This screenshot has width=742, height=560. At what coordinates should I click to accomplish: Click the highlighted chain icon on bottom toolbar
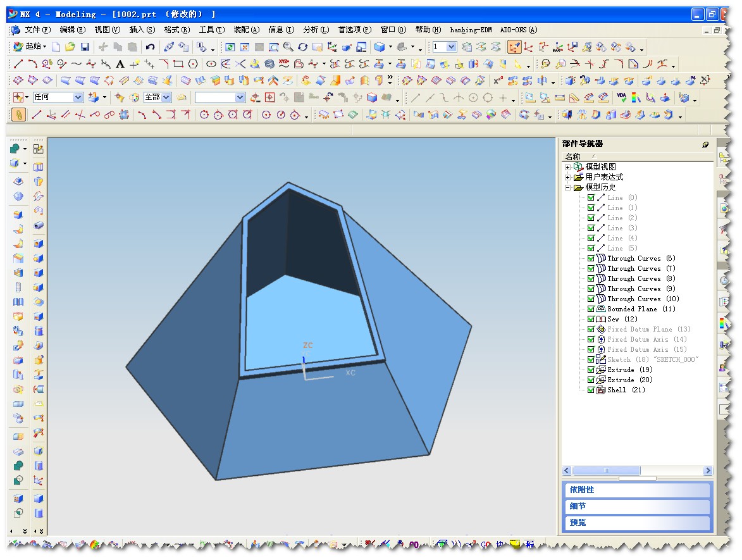18,115
